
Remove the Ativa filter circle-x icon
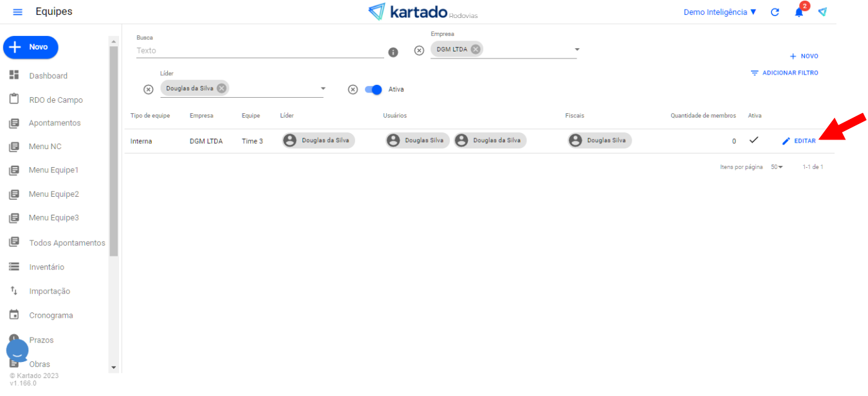click(x=353, y=89)
